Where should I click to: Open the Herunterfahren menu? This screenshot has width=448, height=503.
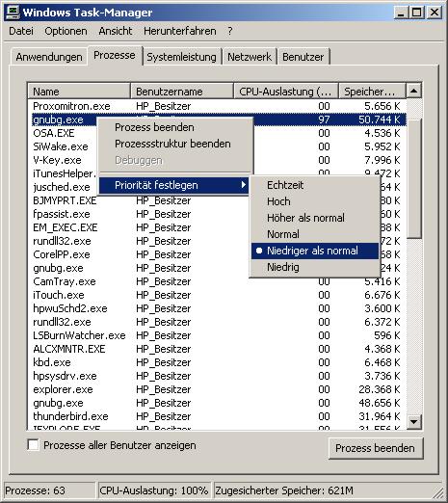click(x=180, y=31)
